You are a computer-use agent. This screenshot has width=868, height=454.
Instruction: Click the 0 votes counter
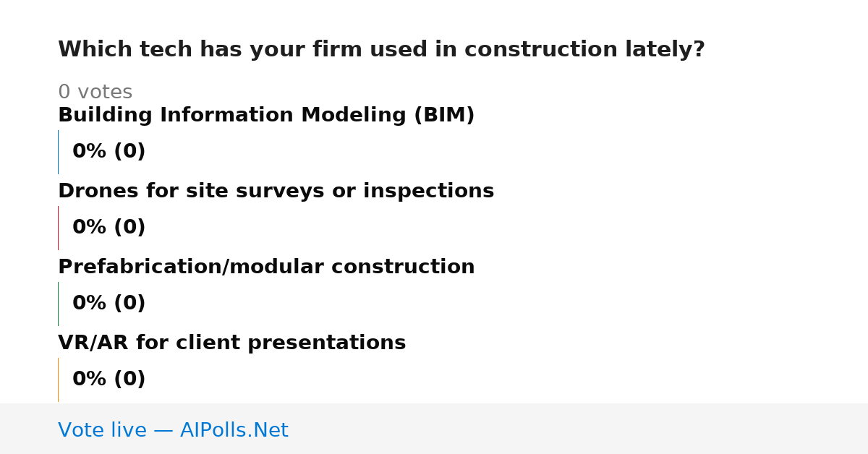tap(95, 93)
